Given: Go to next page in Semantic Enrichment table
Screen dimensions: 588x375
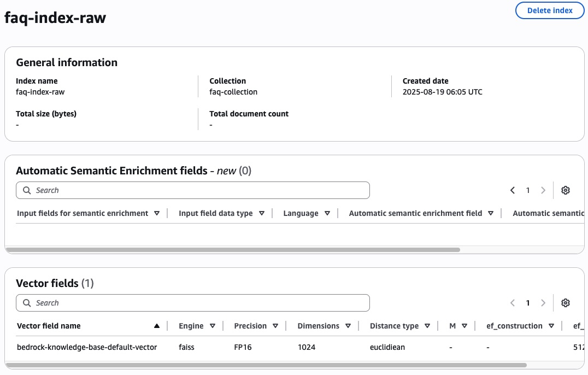Looking at the screenshot, I should (543, 190).
